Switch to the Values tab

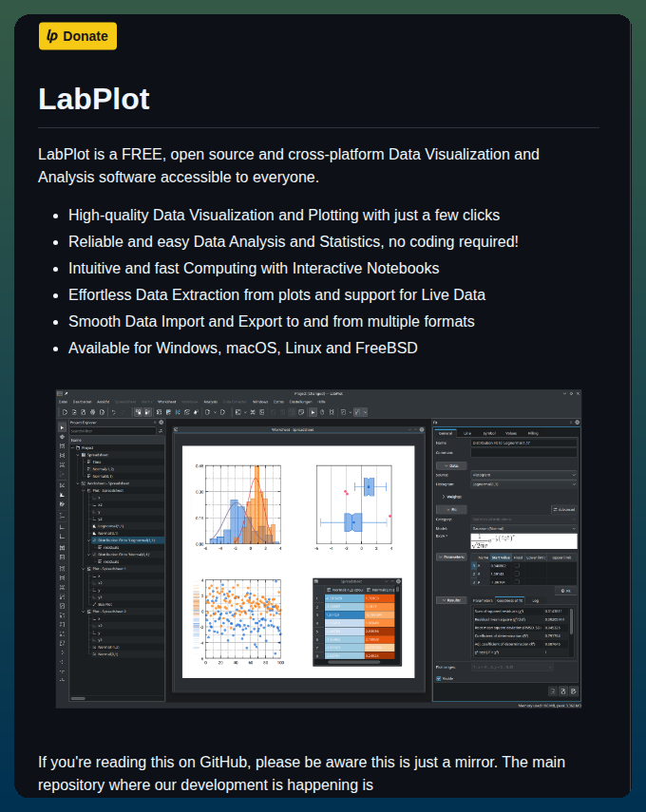[511, 433]
